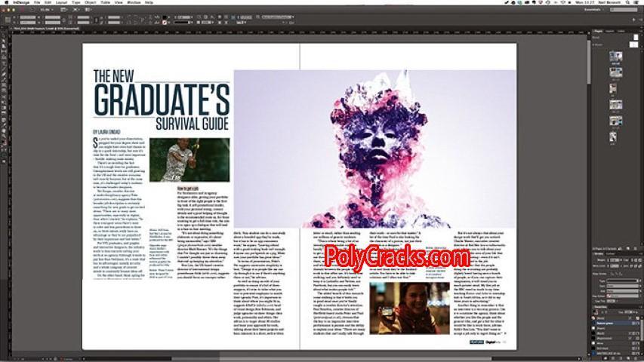Viewport: 644px width, 362px height.
Task: Click the Miter Limit field in Stroke panel
Action: 615,266
